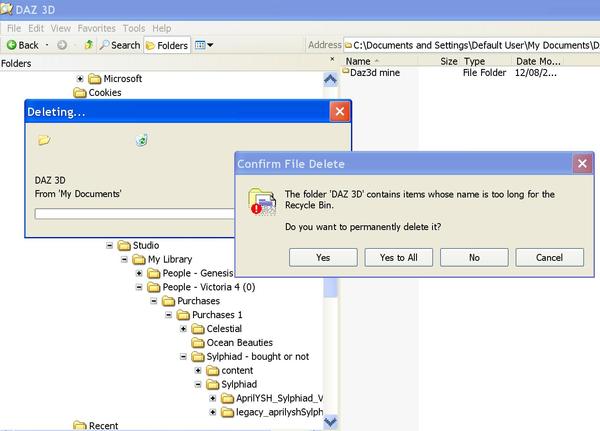Select People - Genesis folder

(190, 273)
